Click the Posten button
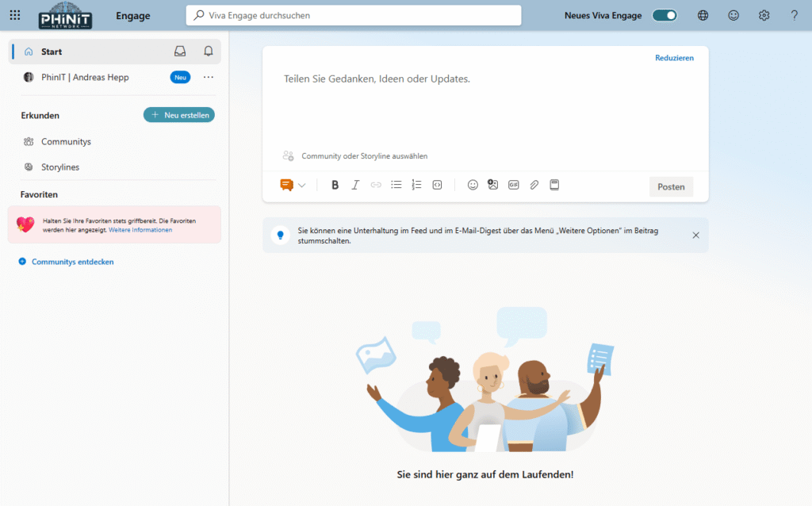 671,186
